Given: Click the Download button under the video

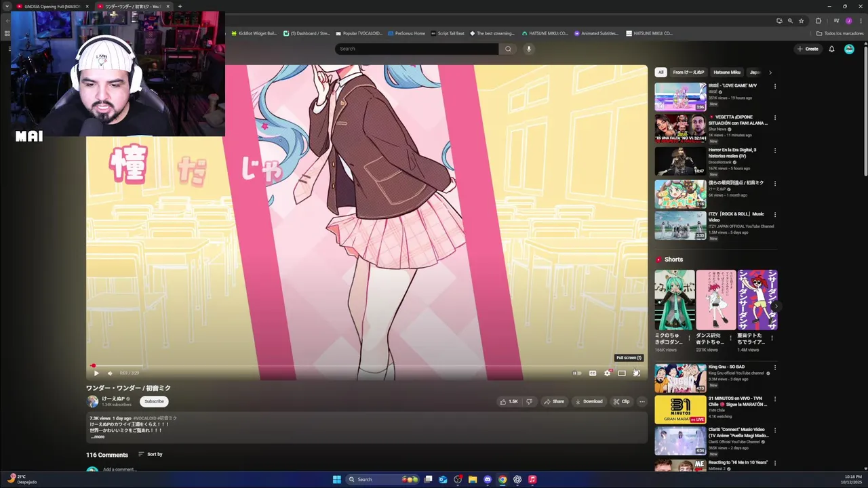Looking at the screenshot, I should (x=589, y=401).
